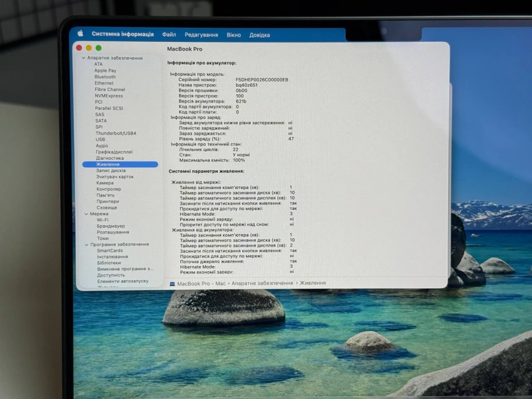Image resolution: width=532 pixels, height=399 pixels.
Task: Collapse the Апаратне забезпечення section
Action: 83,57
